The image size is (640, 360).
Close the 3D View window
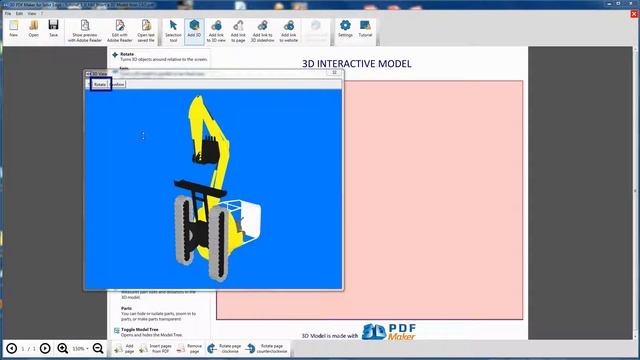[334, 73]
